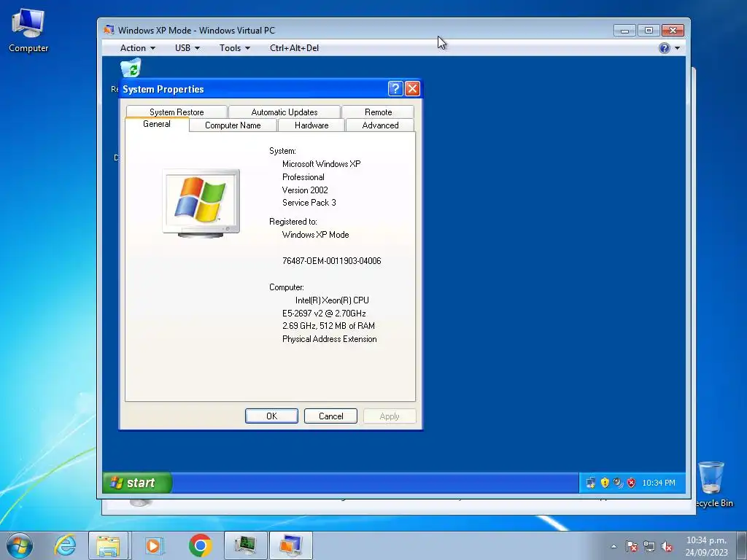Launch Windows Media Player from taskbar

click(x=154, y=545)
